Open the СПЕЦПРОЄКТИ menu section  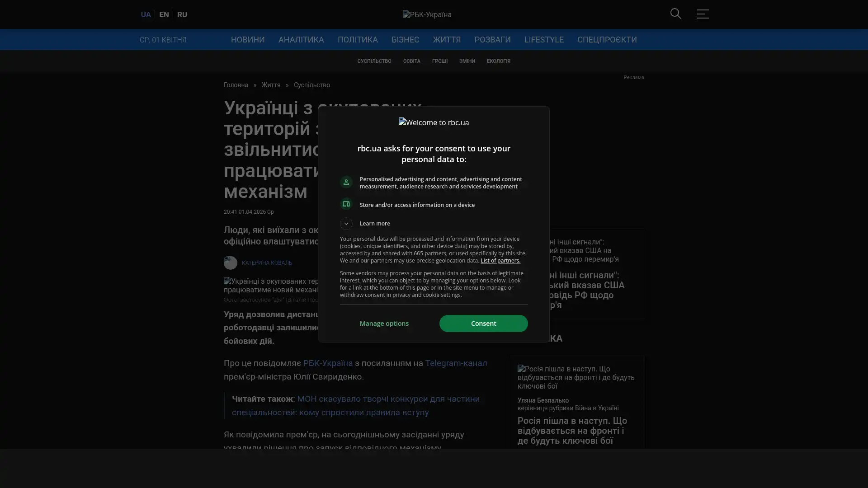click(607, 40)
